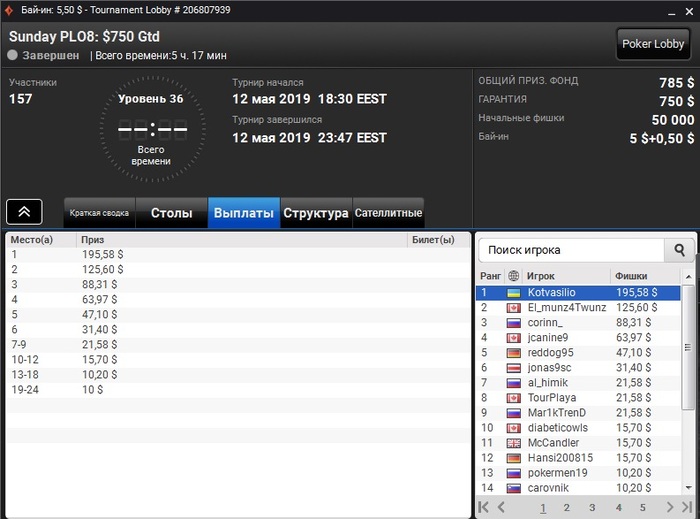Go to first page of player list
700x519 pixels.
pyautogui.click(x=483, y=507)
